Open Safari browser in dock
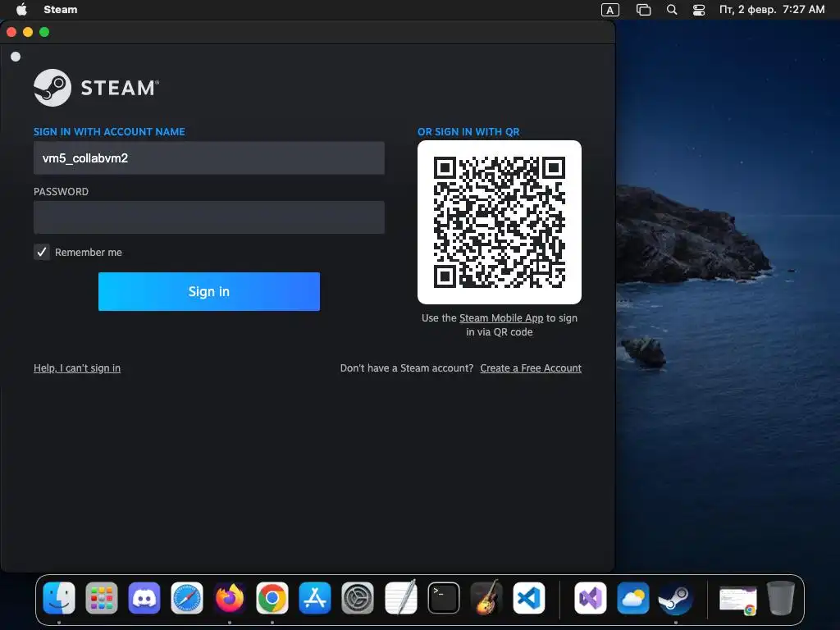The width and height of the screenshot is (840, 630). click(187, 598)
